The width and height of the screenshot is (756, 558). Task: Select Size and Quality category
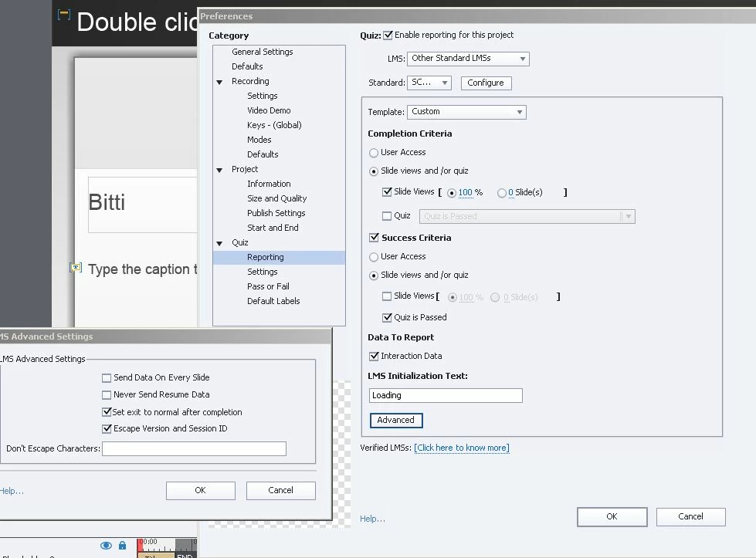276,198
